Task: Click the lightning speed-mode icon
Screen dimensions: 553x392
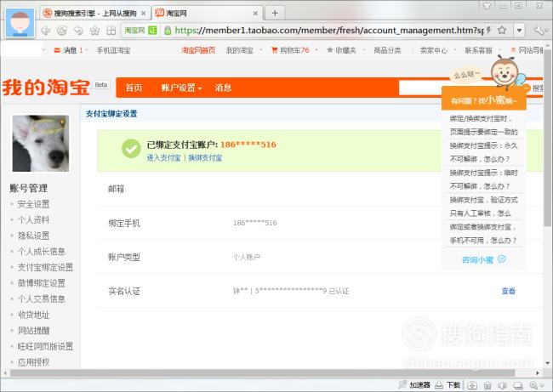Action: pyautogui.click(x=489, y=31)
